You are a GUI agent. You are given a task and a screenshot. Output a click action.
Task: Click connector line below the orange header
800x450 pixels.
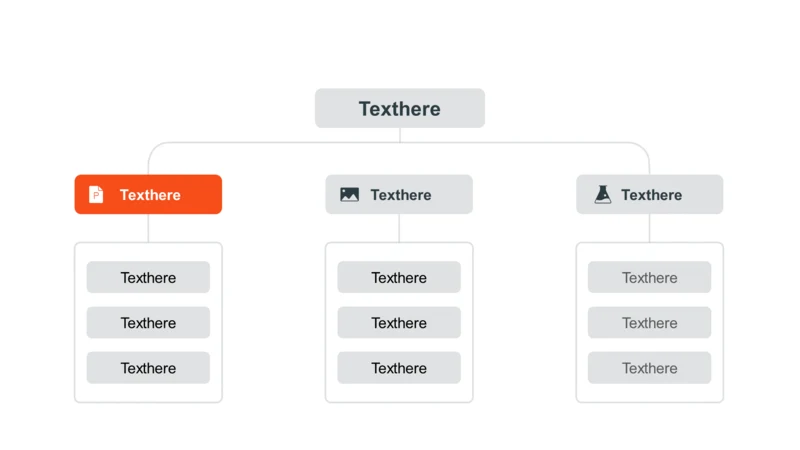(148, 228)
